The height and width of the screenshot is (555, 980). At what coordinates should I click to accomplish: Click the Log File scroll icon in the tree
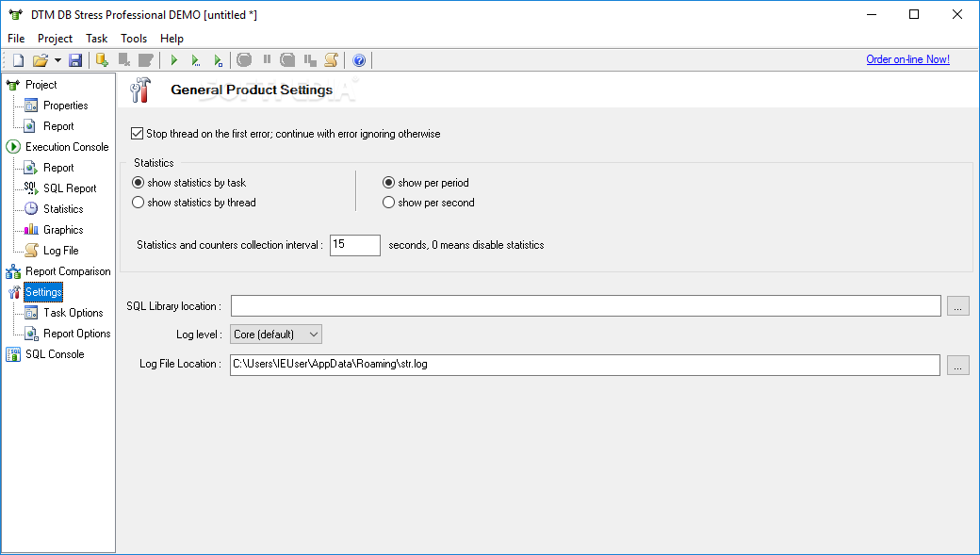[31, 250]
